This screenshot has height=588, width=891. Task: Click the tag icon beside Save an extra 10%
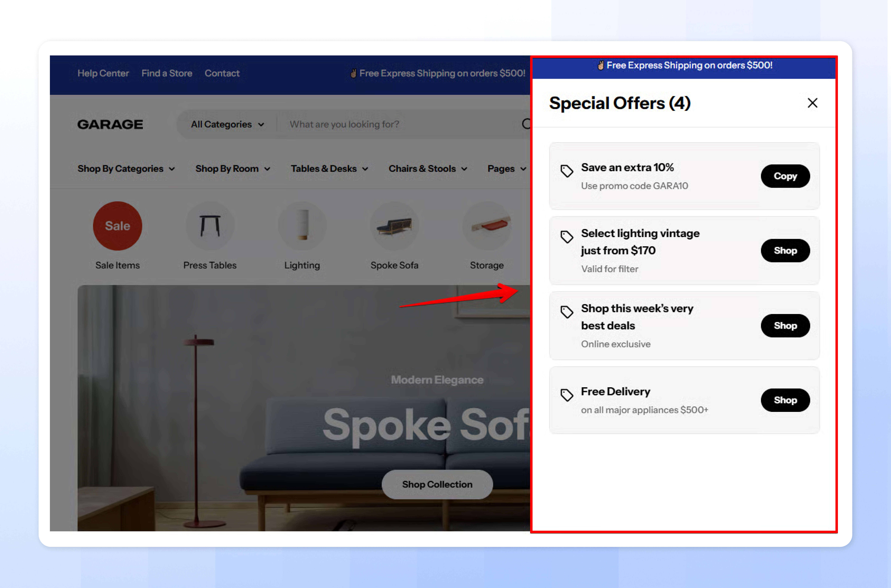click(x=567, y=171)
